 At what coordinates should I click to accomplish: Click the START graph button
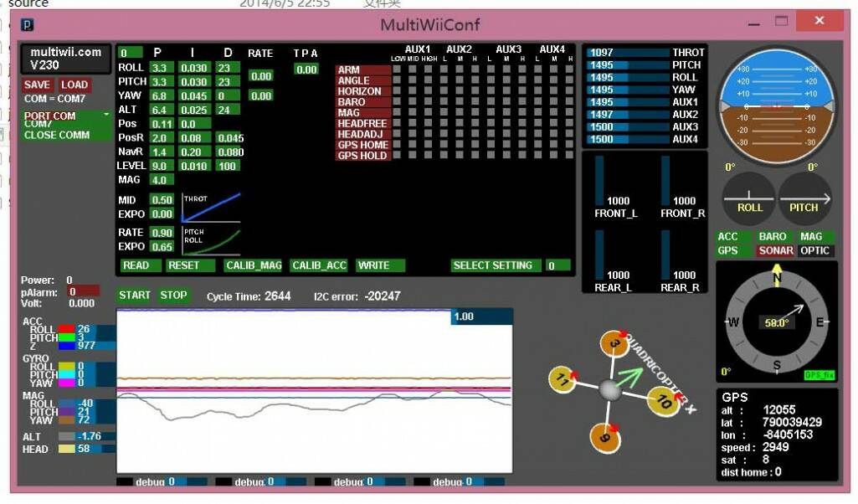[135, 296]
